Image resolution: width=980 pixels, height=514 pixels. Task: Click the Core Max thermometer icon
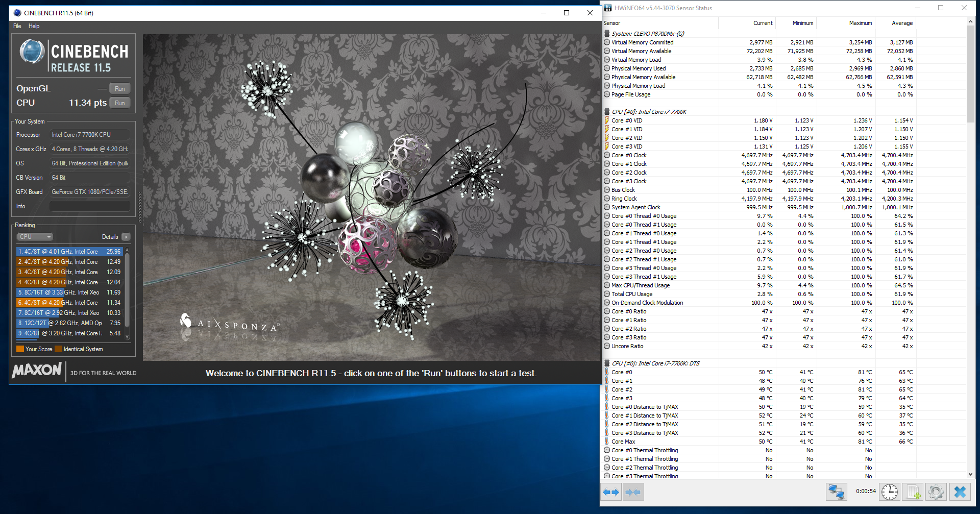[607, 442]
